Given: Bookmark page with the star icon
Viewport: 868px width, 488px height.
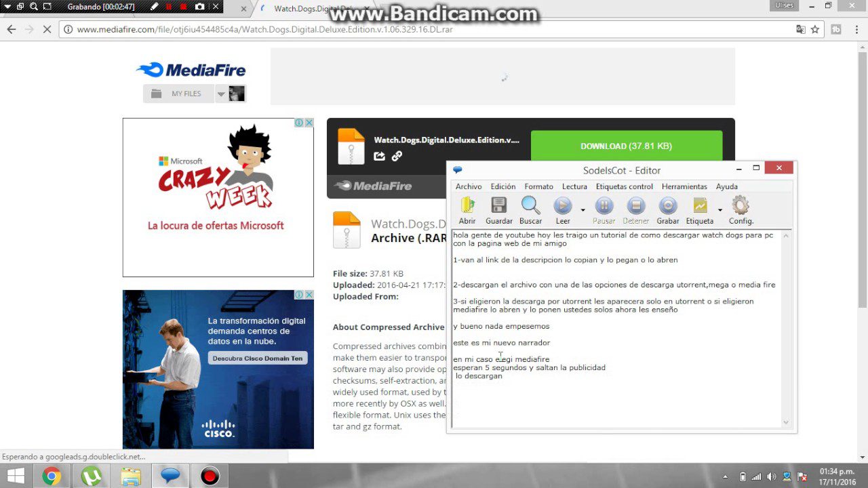Looking at the screenshot, I should 815,29.
